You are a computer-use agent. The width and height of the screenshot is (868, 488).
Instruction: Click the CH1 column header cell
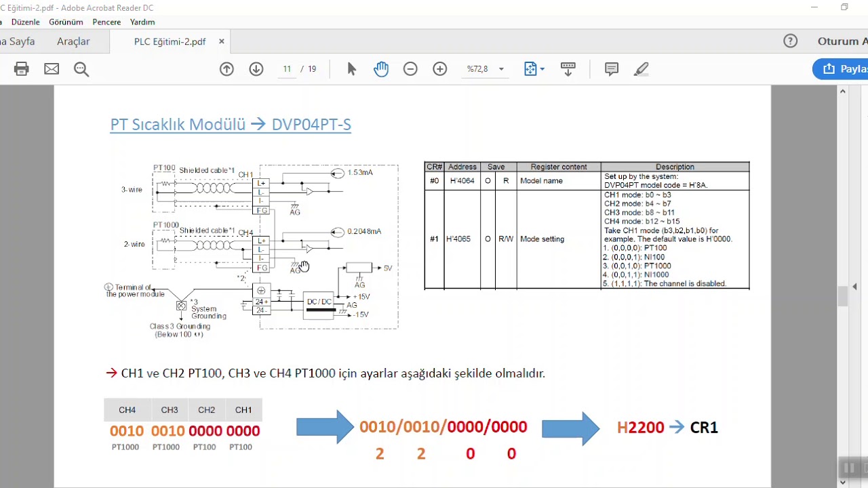(x=243, y=410)
